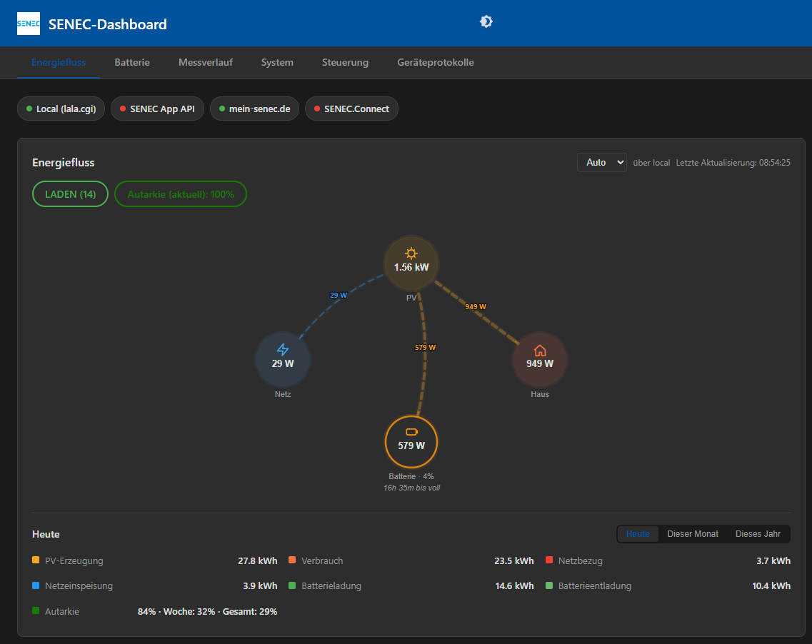Screen dimensions: 812x644
Task: Switch the period to Dieser Monat
Action: [692, 534]
